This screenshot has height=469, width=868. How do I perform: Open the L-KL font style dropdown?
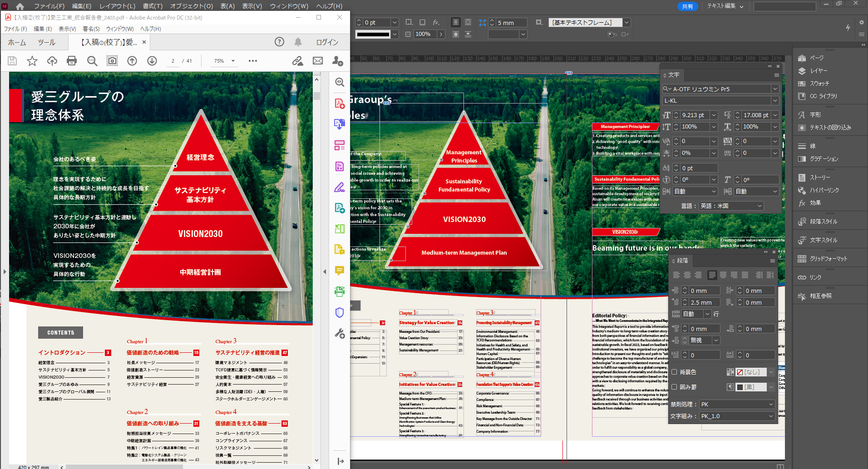[775, 101]
